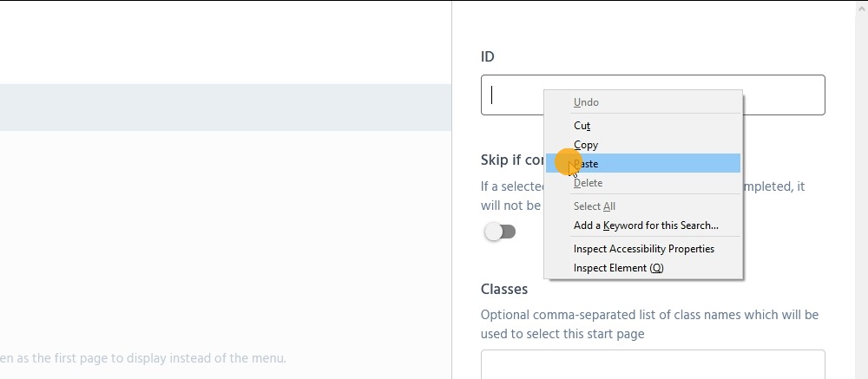Click the Classes comma-separated description text
Viewport: 868px width, 379px height.
(x=649, y=323)
